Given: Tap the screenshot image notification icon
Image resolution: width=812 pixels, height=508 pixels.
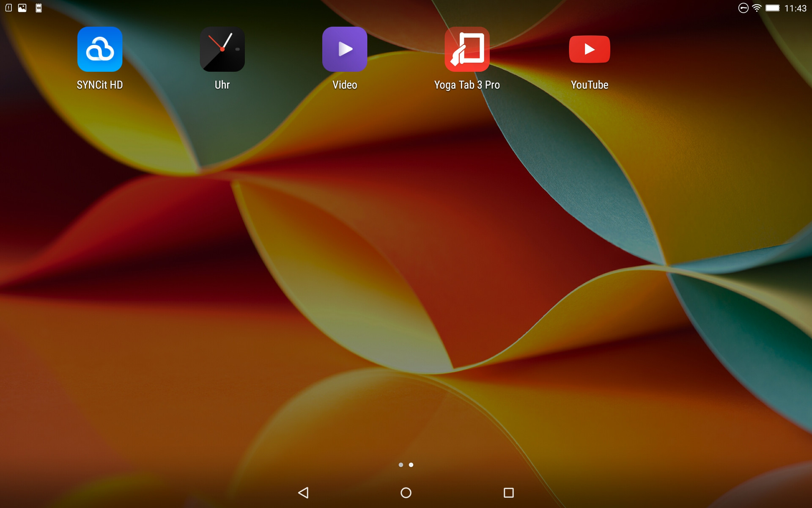Looking at the screenshot, I should [x=22, y=8].
